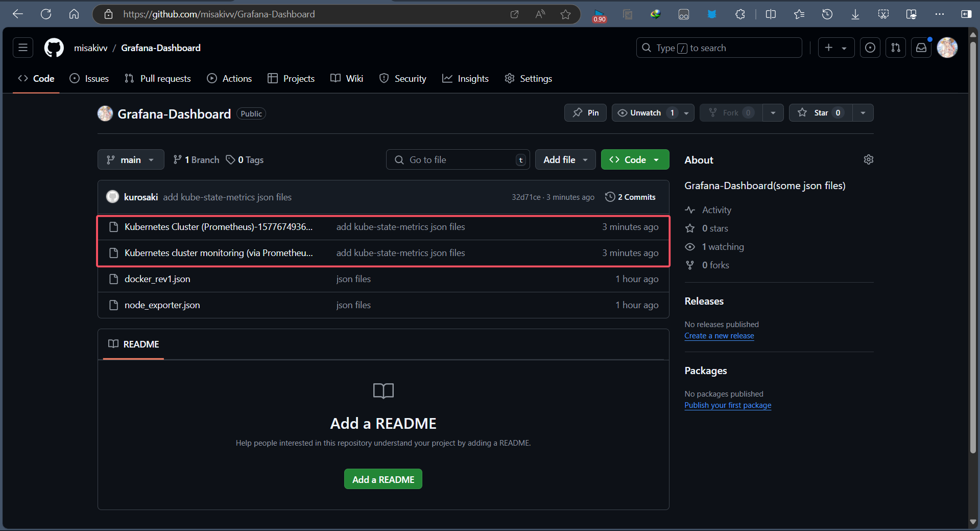Image resolution: width=980 pixels, height=531 pixels.
Task: Pin the repository to profile
Action: 585,113
